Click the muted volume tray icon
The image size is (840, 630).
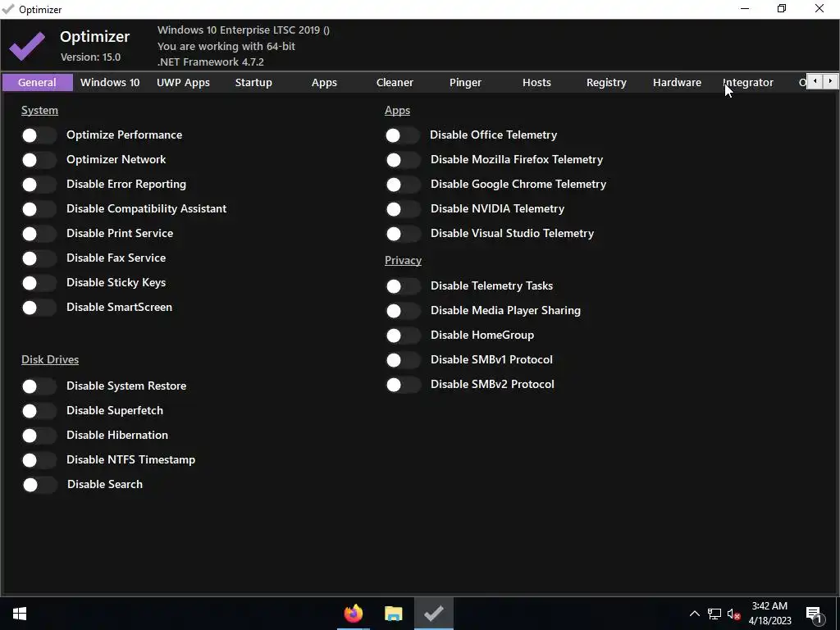[733, 614]
